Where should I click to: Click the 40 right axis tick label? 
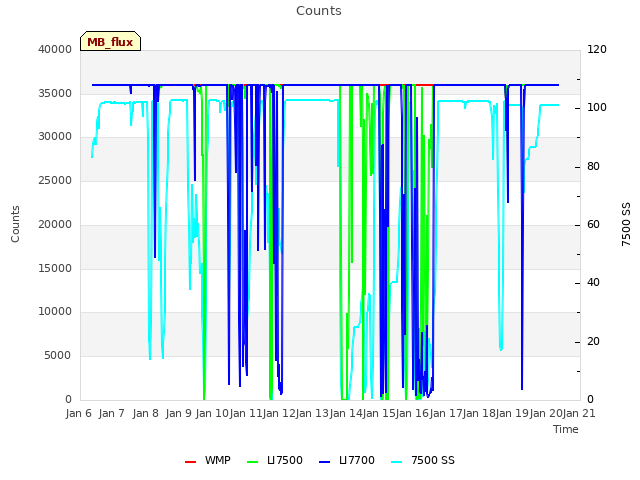[x=593, y=282]
